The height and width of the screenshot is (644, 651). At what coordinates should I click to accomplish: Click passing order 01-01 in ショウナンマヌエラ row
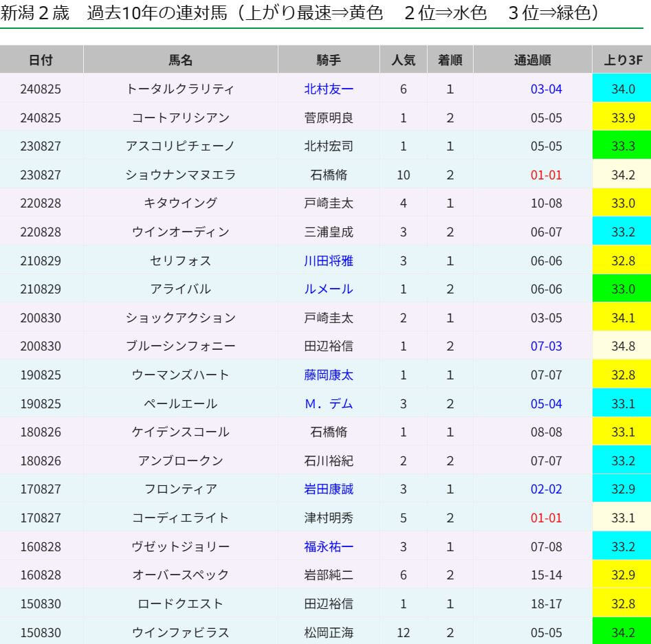point(546,175)
